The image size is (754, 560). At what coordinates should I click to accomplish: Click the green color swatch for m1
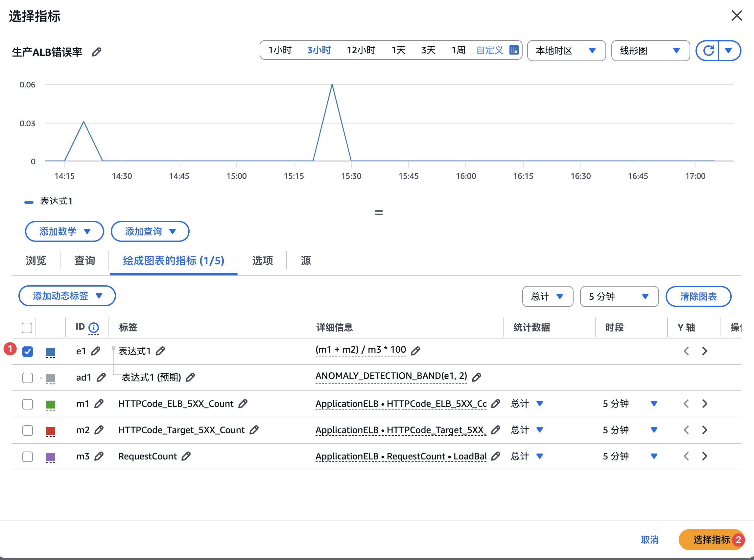(x=51, y=404)
